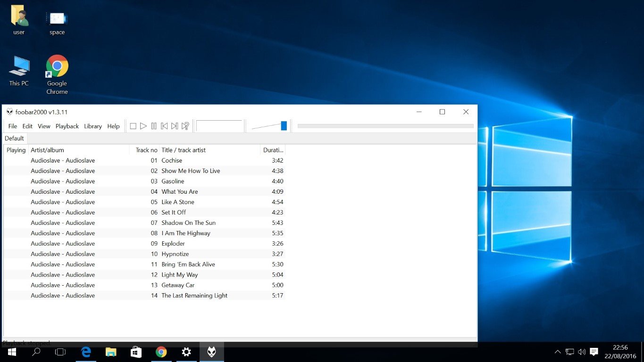Sort by Duration column header
This screenshot has width=644, height=362.
[x=273, y=150]
